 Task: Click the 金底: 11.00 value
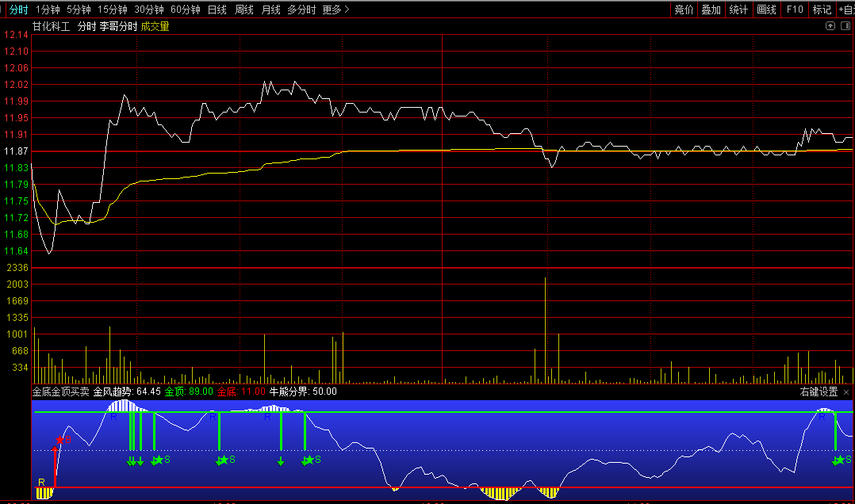[241, 391]
